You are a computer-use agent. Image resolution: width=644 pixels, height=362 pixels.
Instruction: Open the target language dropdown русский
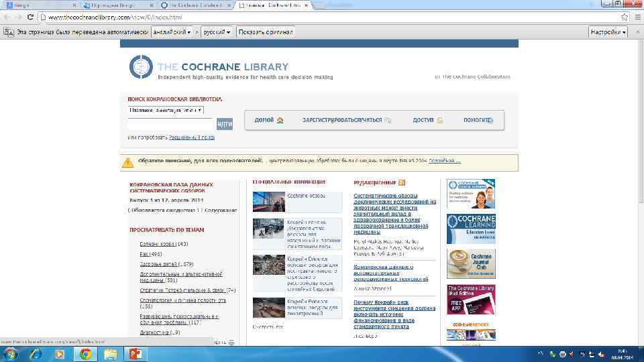click(x=217, y=32)
